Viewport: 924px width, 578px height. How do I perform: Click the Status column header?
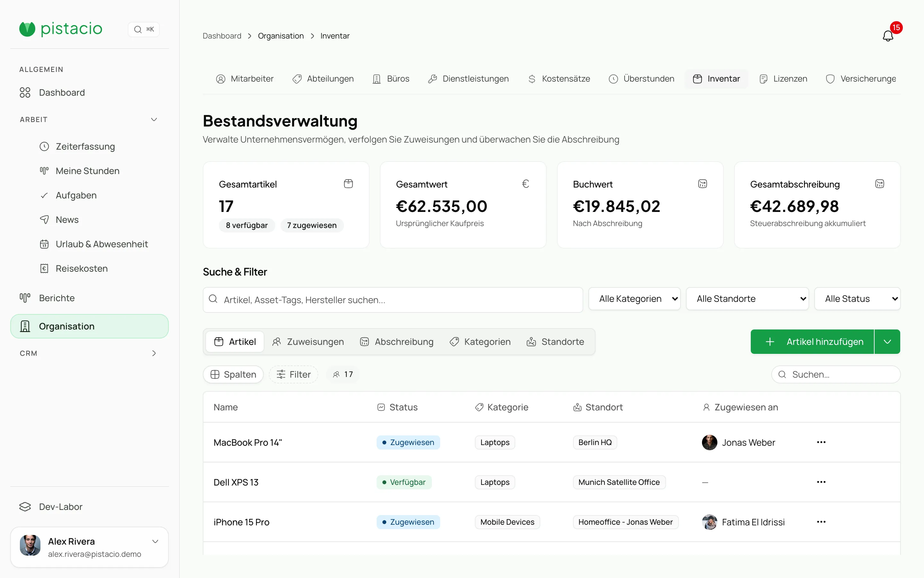point(398,407)
